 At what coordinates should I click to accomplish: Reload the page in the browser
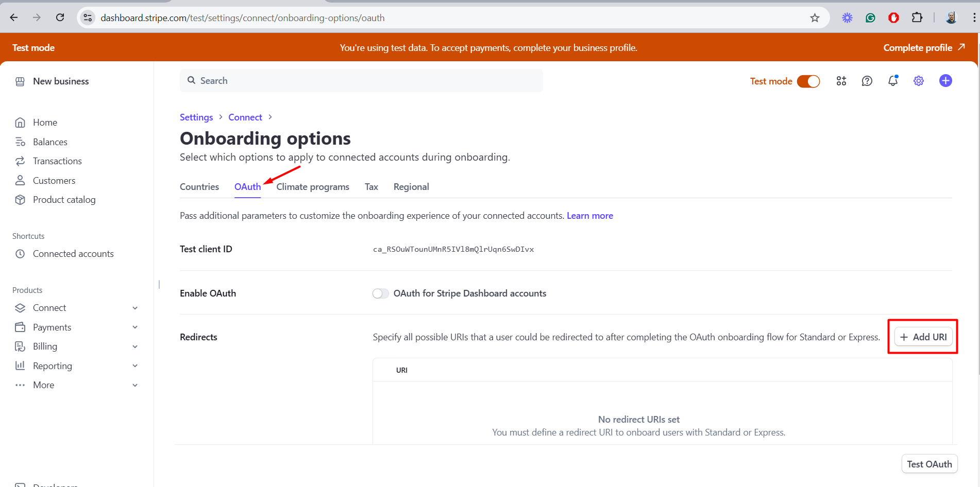(x=60, y=18)
